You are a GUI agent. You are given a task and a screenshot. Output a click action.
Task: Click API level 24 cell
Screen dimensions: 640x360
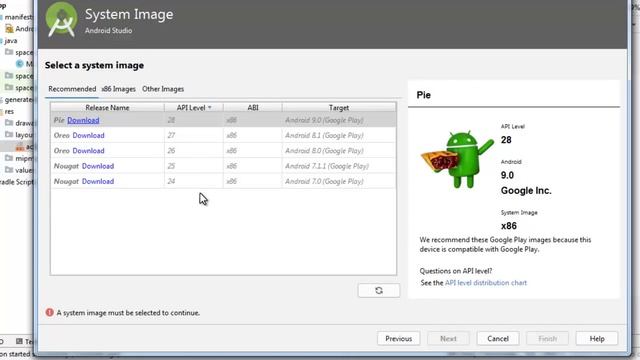pos(194,181)
